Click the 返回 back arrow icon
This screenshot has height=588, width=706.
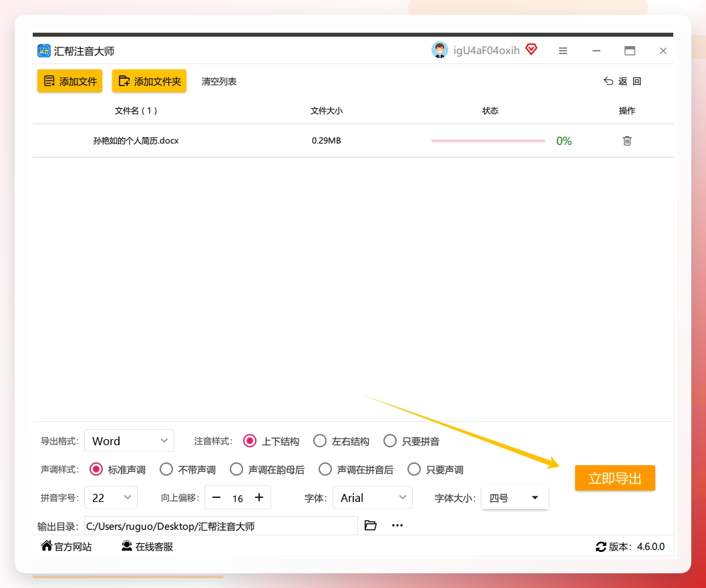[608, 81]
